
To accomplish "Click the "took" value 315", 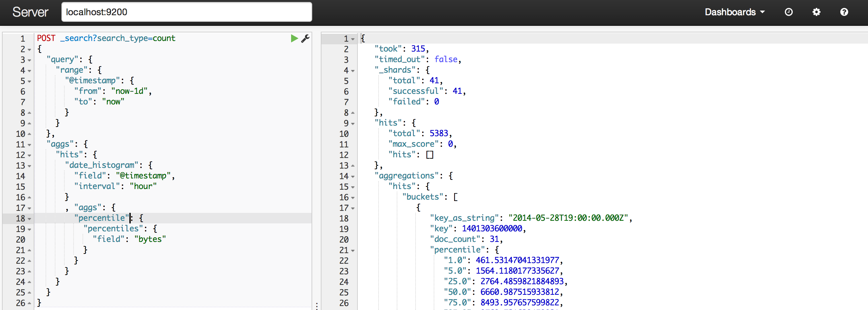I will coord(418,49).
